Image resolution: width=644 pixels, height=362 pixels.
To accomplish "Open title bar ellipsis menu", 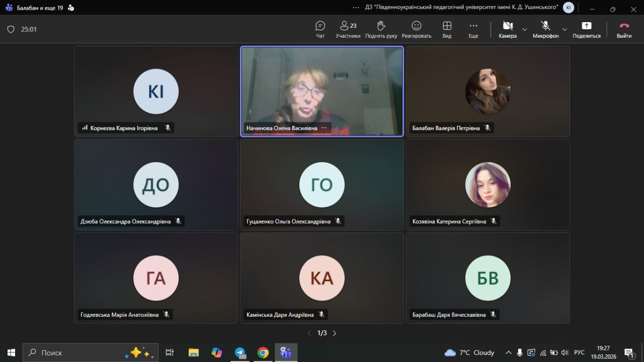I will 356,8.
